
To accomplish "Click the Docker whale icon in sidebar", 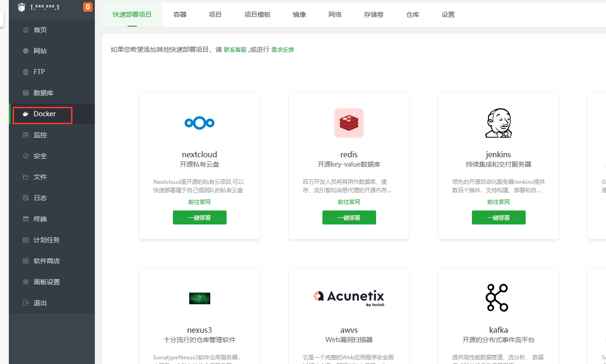I will tap(26, 114).
